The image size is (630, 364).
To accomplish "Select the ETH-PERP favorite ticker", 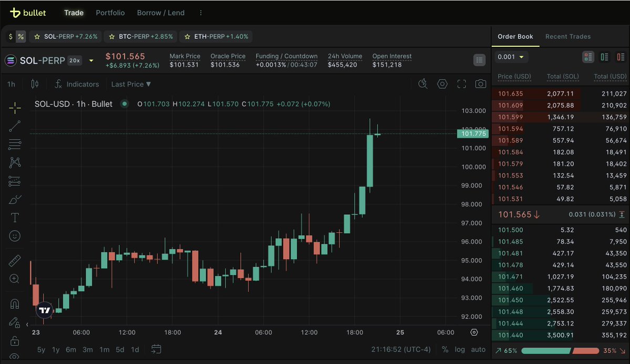I will click(217, 37).
